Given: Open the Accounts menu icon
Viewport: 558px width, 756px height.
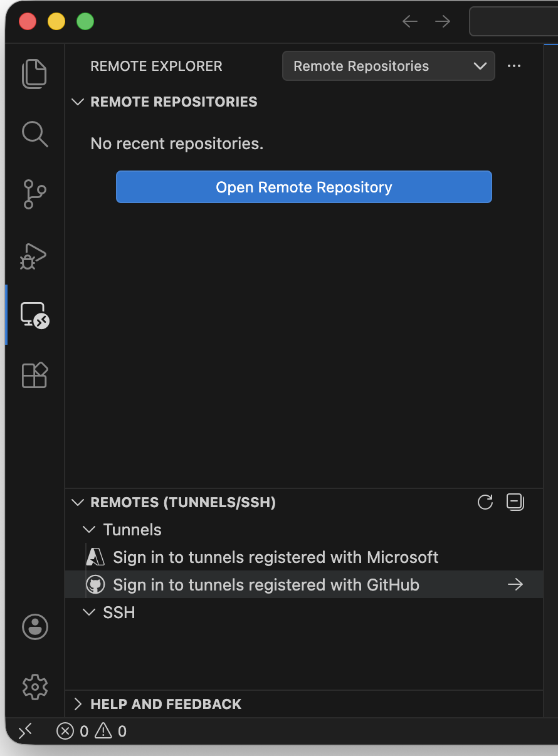Looking at the screenshot, I should tap(34, 626).
